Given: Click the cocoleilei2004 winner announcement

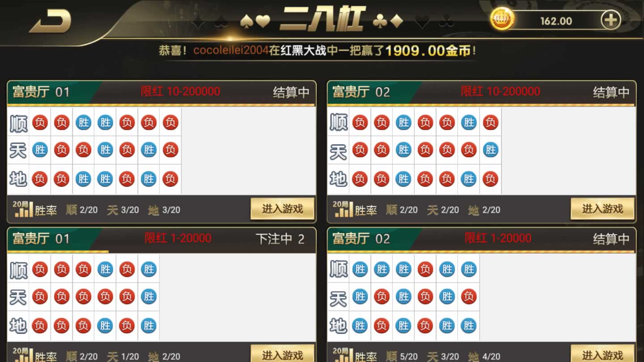Looking at the screenshot, I should coord(318,51).
